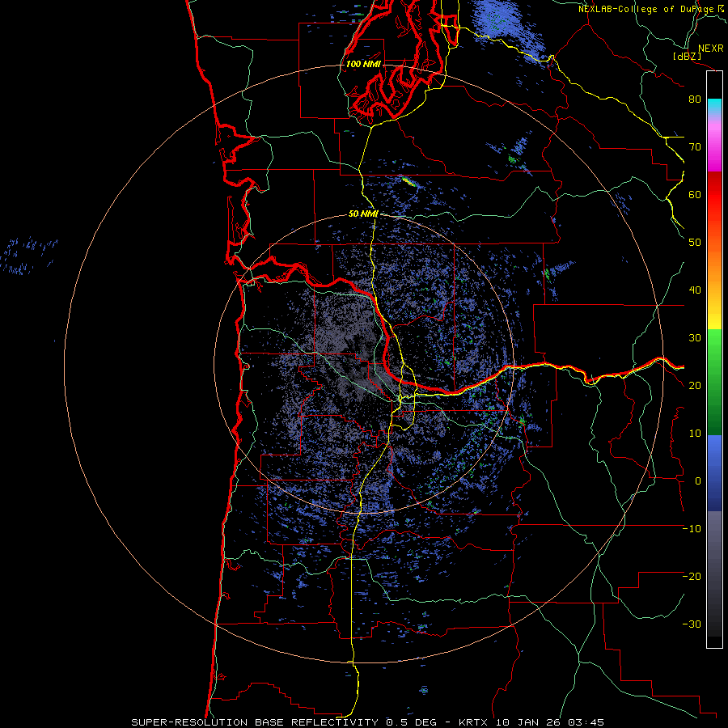Click the 50 dBZ scale value
The height and width of the screenshot is (728, 728).
(695, 243)
